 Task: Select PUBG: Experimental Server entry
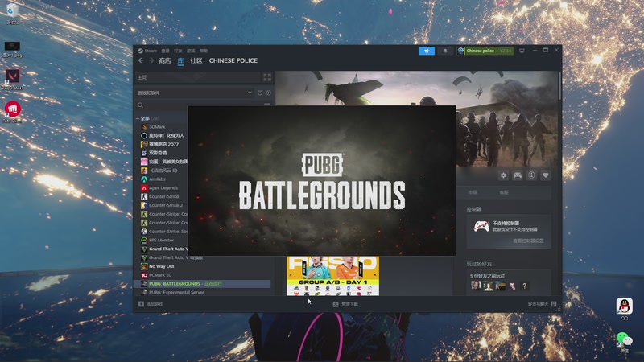click(176, 293)
